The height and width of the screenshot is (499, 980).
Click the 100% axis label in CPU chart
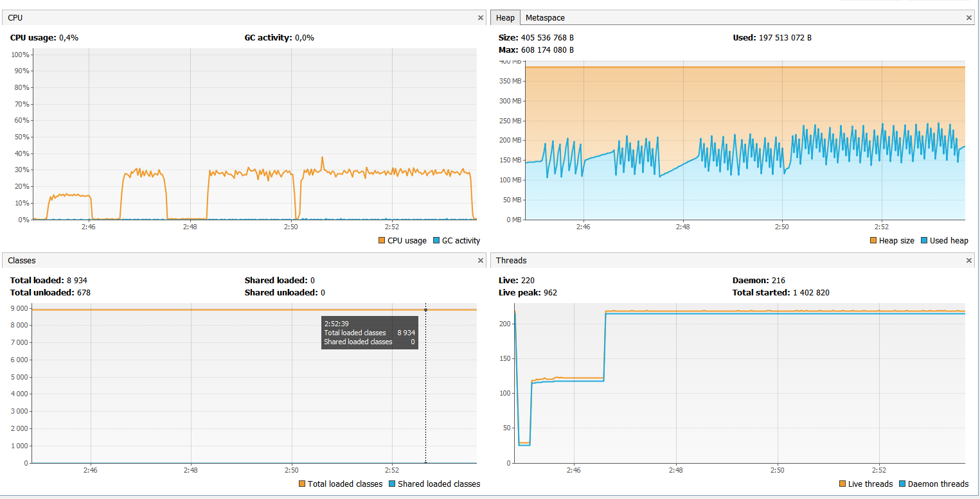[21, 55]
